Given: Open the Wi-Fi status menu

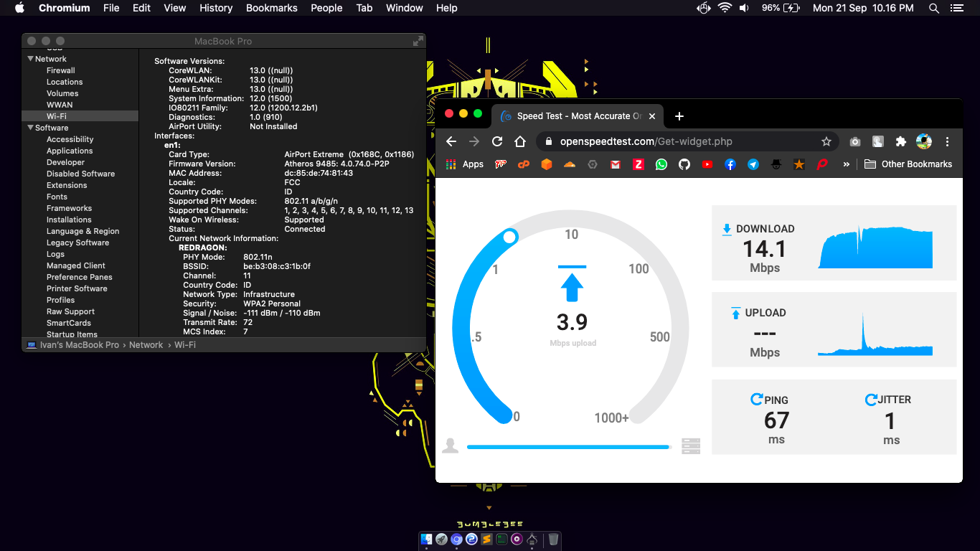Looking at the screenshot, I should tap(725, 8).
